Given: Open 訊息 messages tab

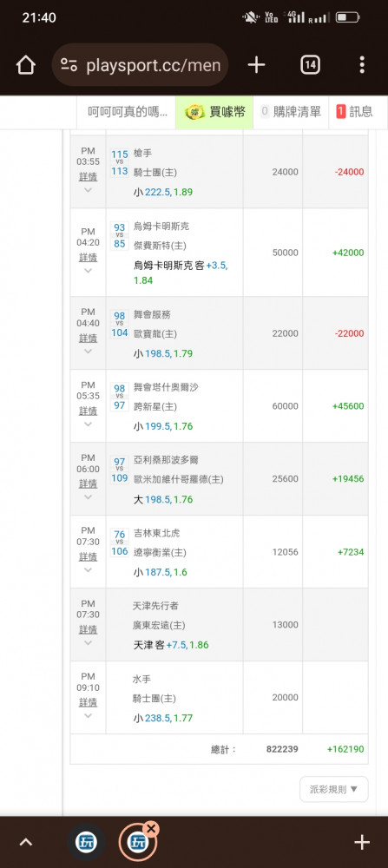Looking at the screenshot, I should (x=355, y=112).
